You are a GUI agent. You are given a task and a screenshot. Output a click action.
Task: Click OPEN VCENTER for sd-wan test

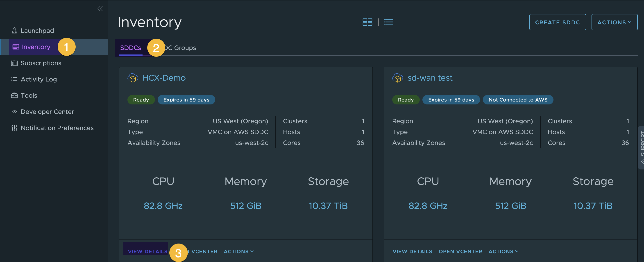tap(460, 251)
